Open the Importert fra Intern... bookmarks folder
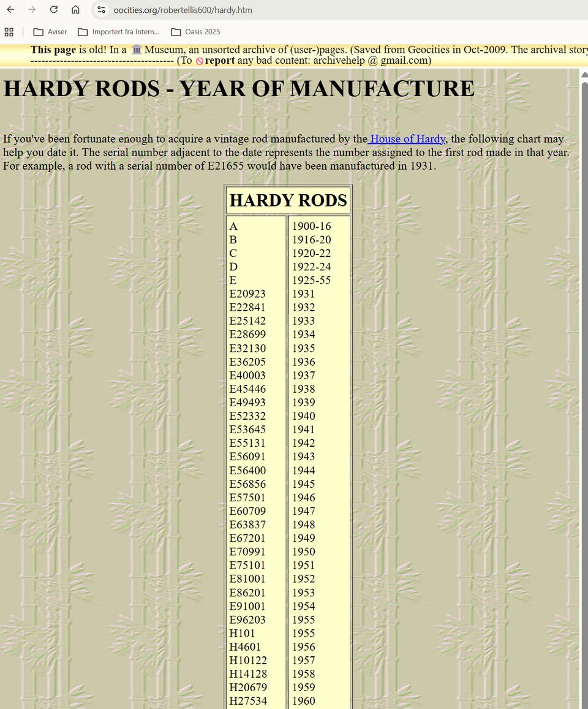 click(x=119, y=32)
